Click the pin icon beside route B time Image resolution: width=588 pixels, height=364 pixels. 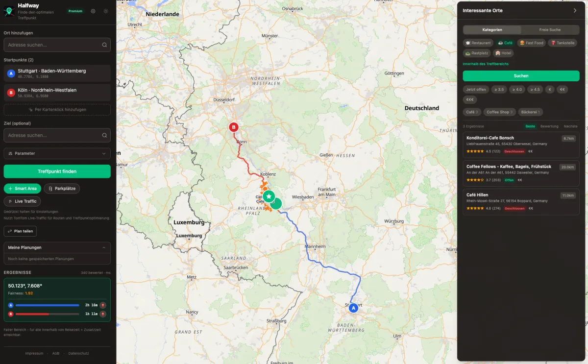pyautogui.click(x=103, y=314)
